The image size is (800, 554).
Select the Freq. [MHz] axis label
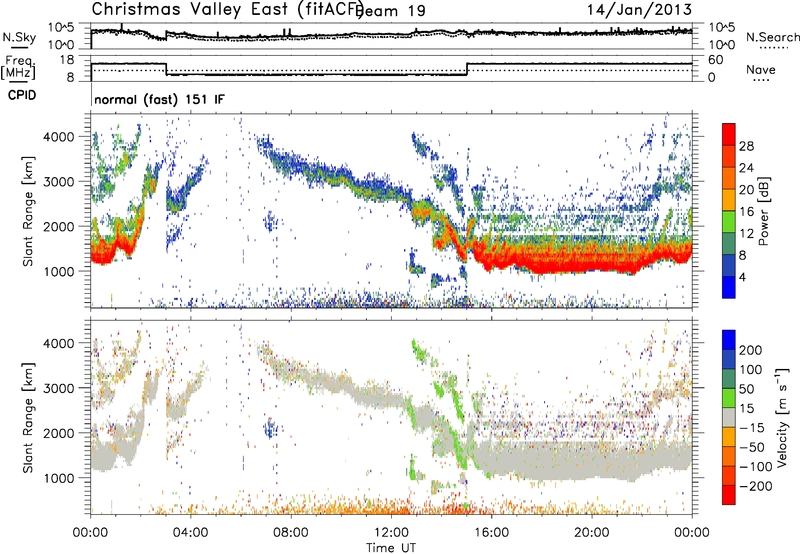coord(18,67)
